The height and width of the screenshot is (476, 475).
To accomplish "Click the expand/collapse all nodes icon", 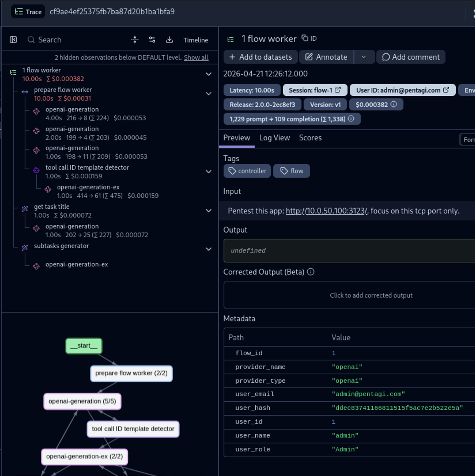I will pyautogui.click(x=135, y=40).
